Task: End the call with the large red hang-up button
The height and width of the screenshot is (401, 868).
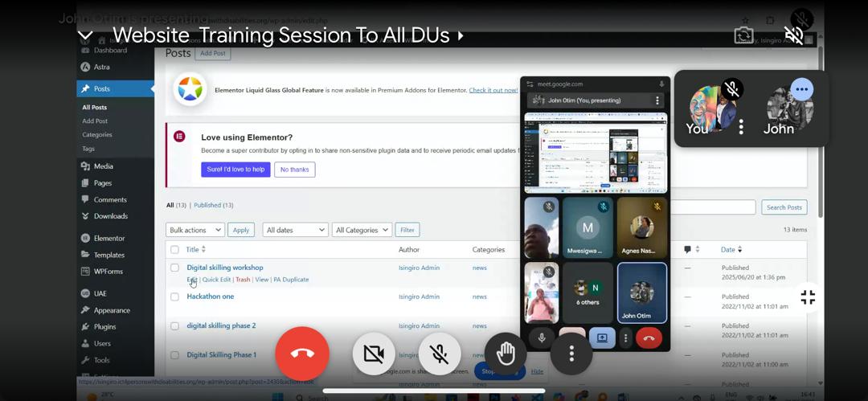Action: (x=301, y=354)
